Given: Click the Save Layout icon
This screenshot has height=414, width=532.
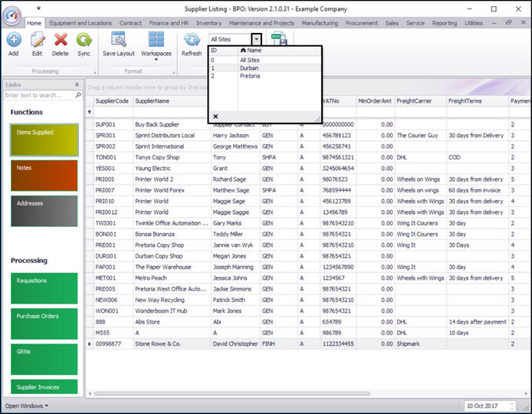Looking at the screenshot, I should (119, 40).
